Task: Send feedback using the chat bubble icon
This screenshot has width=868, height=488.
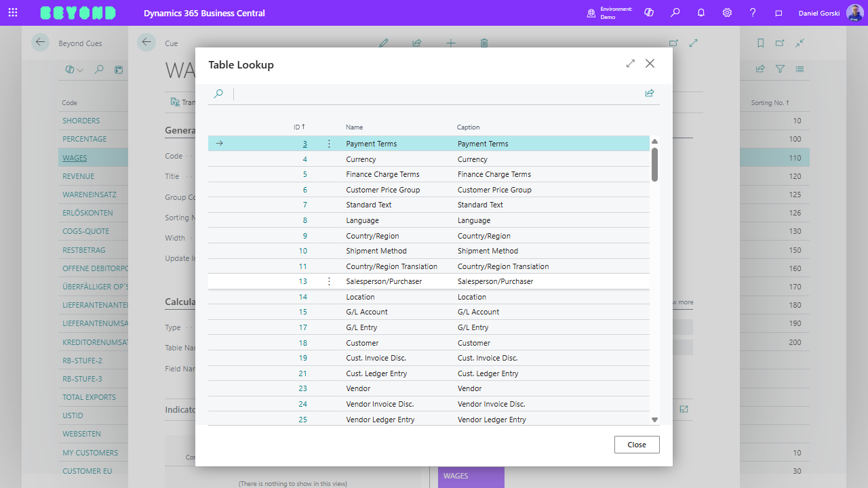Action: (x=778, y=13)
